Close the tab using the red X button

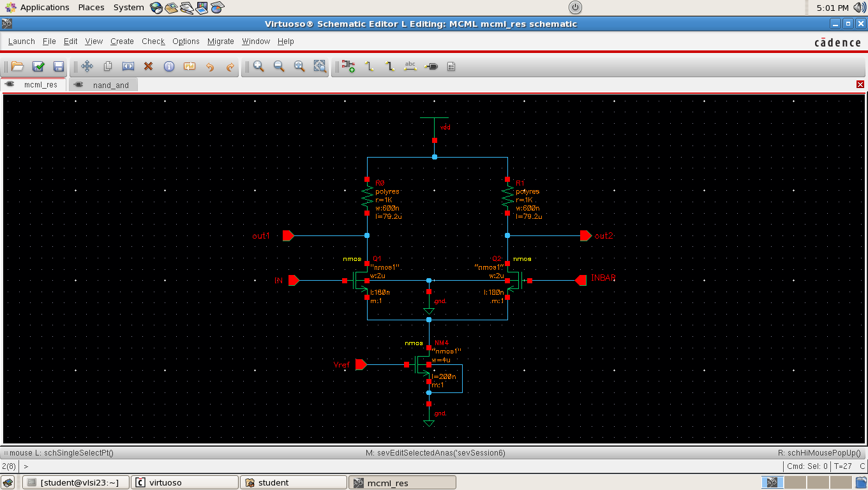[x=860, y=85]
